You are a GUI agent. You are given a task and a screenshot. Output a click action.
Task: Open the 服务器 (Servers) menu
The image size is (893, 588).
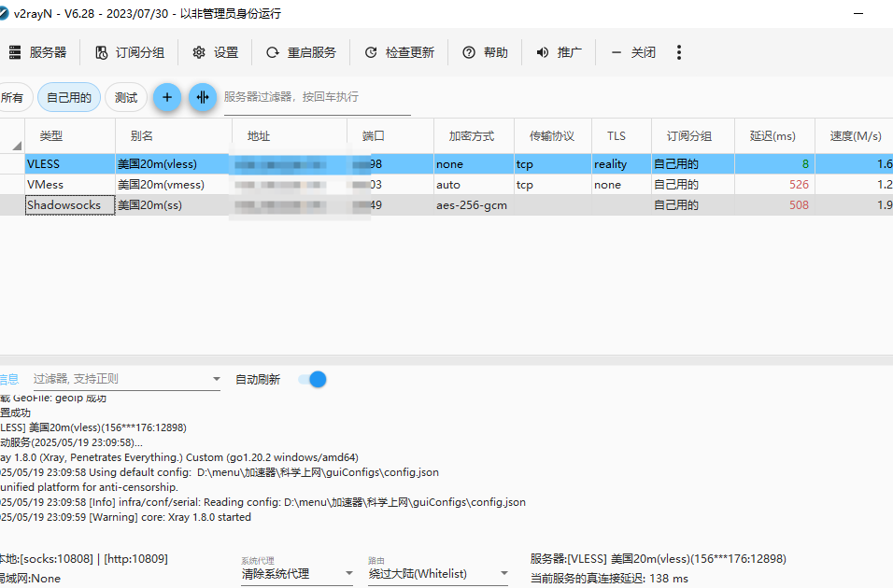[37, 53]
